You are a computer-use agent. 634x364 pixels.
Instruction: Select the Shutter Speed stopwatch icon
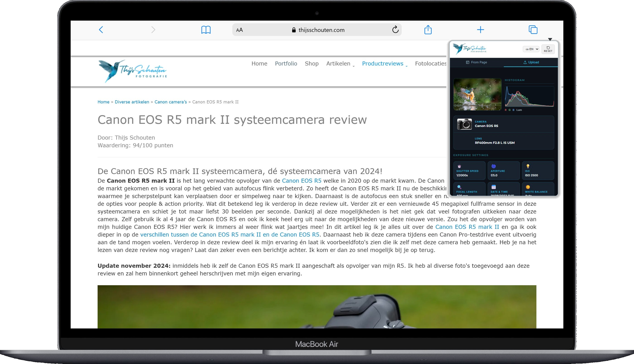click(x=459, y=167)
